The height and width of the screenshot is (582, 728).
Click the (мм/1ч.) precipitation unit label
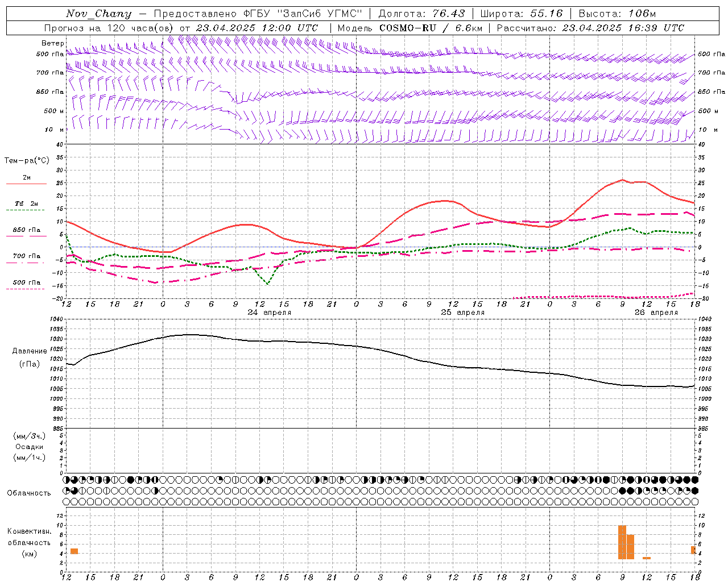pos(30,458)
